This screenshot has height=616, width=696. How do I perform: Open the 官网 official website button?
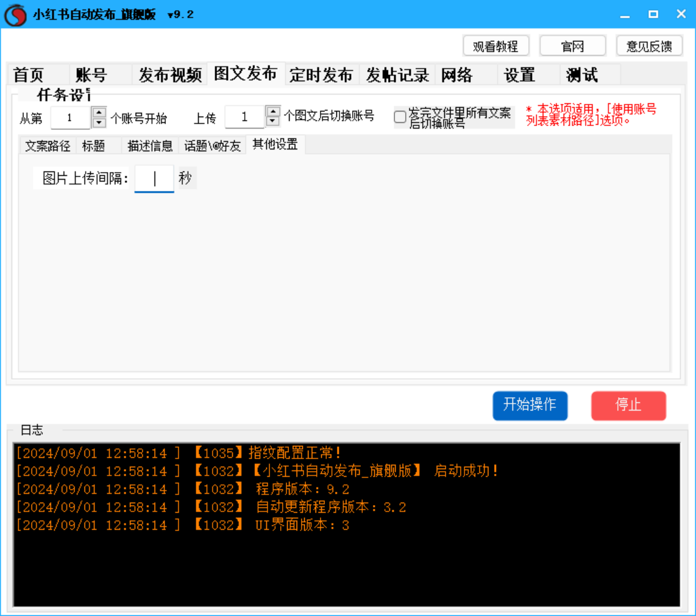(572, 46)
